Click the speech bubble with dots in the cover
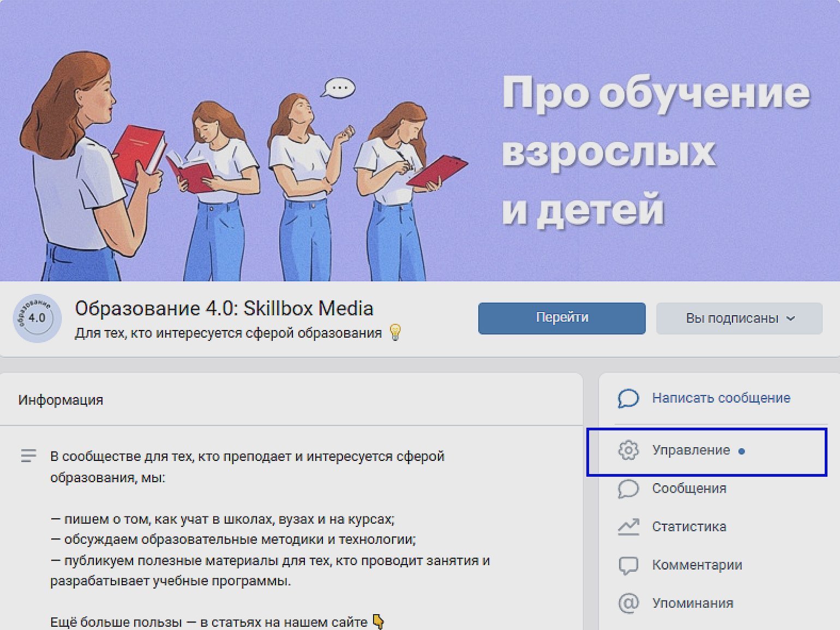The width and height of the screenshot is (840, 630). 338,88
